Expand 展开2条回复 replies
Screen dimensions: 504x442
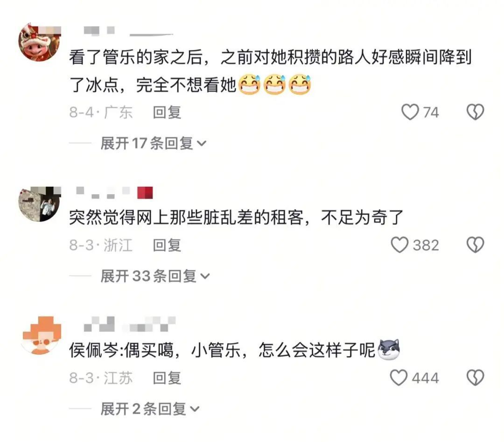pos(150,408)
